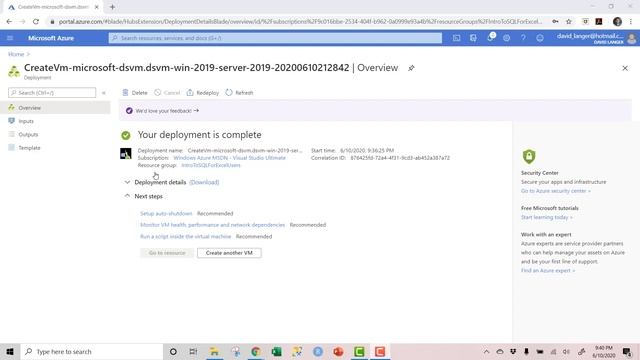Pin deployment overview to dashboard
640x360 pixels.
pos(411,68)
